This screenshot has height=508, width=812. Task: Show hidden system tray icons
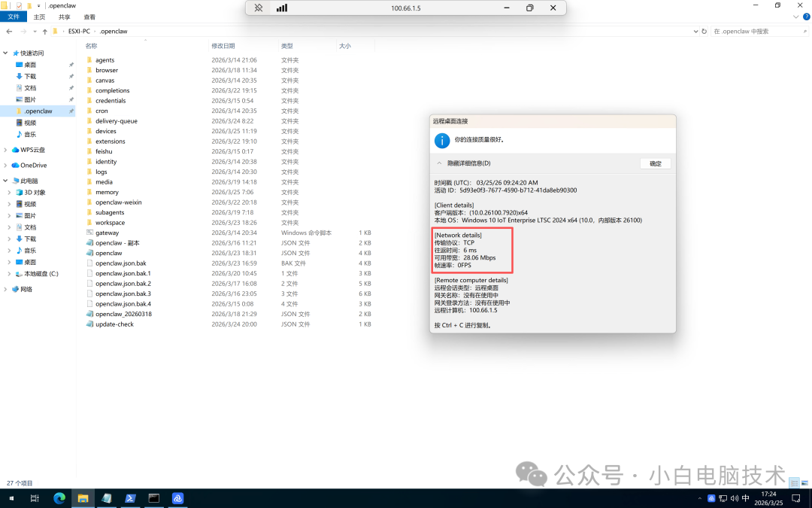[700, 499]
